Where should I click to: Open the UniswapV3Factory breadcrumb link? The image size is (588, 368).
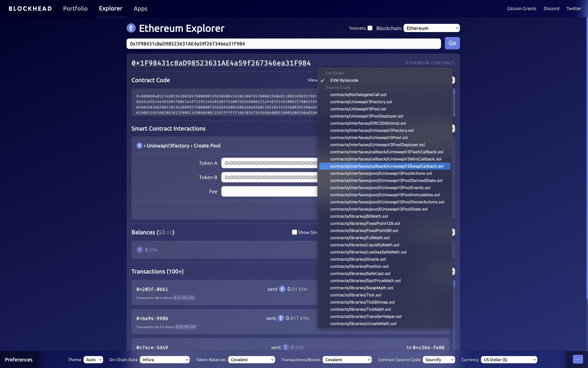168,145
